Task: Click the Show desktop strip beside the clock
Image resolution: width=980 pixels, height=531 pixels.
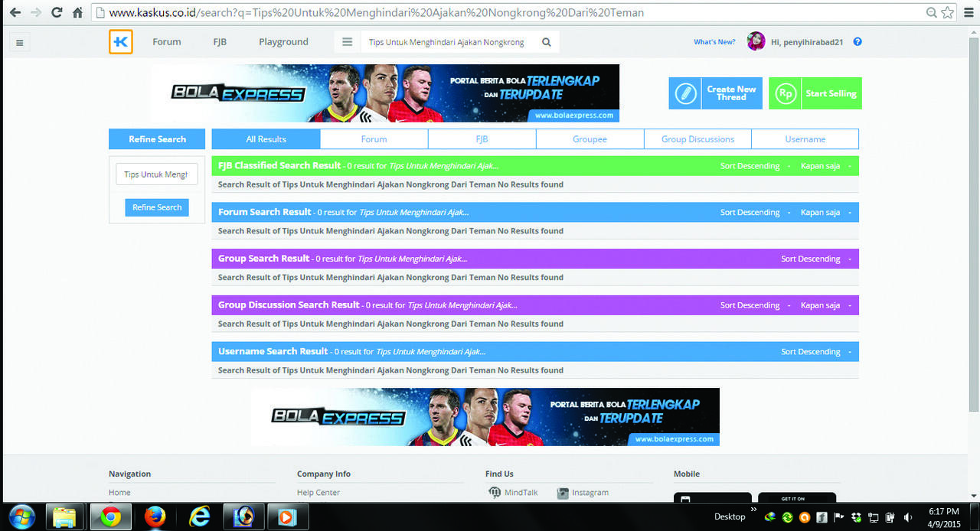Action: [x=975, y=517]
